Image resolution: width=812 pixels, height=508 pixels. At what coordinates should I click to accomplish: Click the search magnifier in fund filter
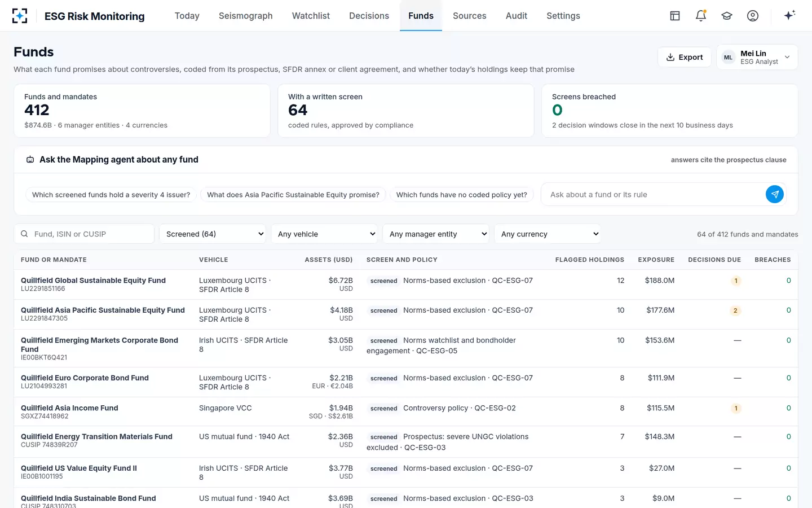(24, 234)
